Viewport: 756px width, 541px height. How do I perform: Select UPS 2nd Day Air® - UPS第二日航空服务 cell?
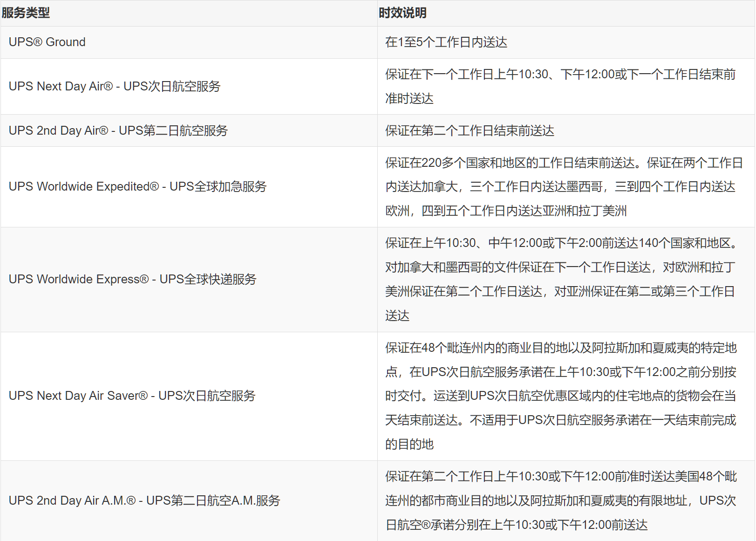[x=189, y=130]
